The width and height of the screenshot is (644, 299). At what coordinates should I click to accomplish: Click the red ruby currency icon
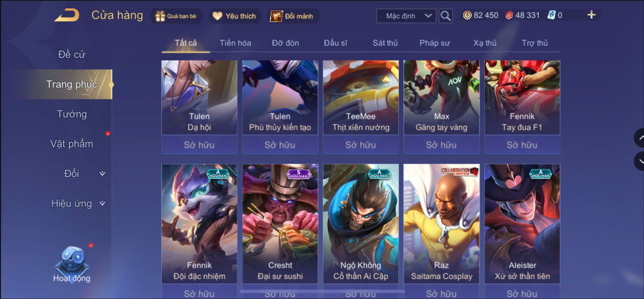pos(509,15)
